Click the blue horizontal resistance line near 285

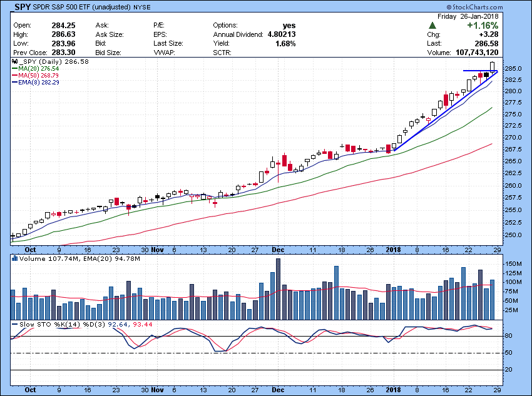click(x=480, y=71)
